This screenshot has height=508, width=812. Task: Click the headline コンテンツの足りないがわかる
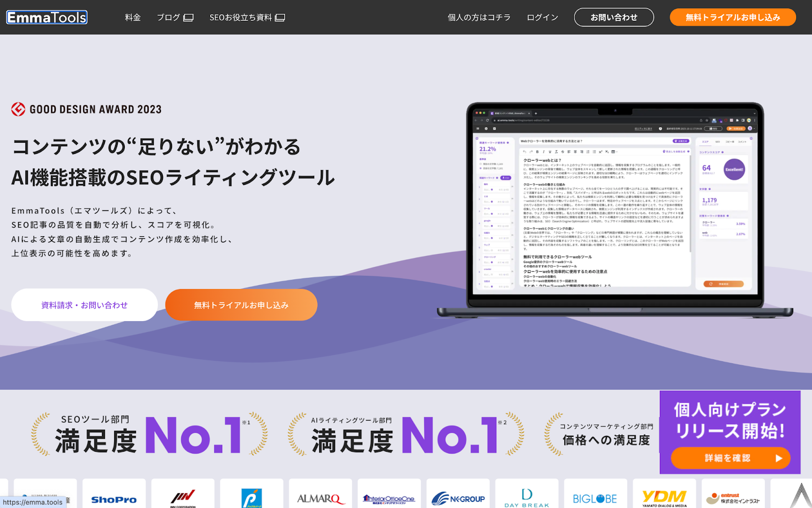pos(156,146)
